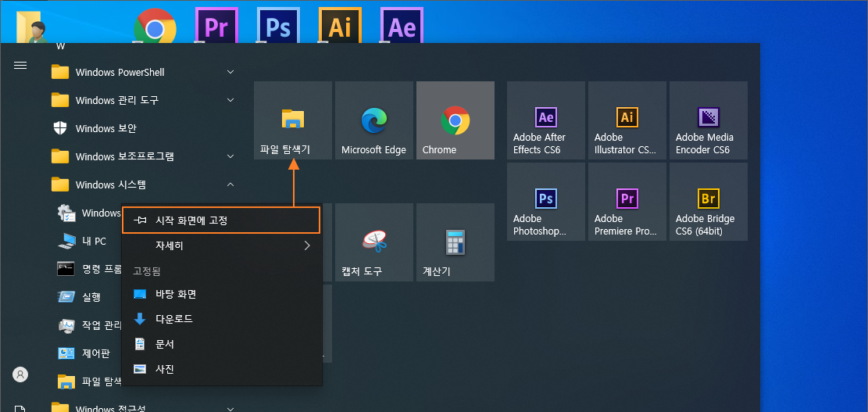Open 제어판 in app list
The width and height of the screenshot is (868, 412).
click(87, 353)
